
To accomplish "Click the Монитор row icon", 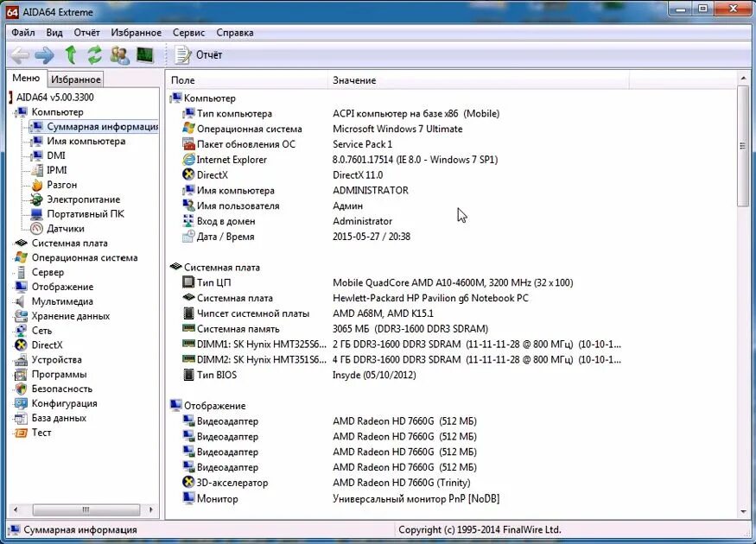I will coord(188,497).
